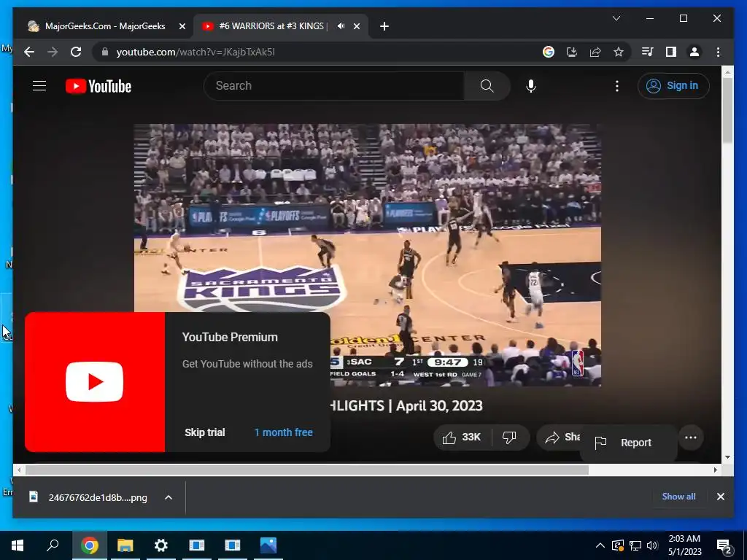Open the media controls toolbar icon
747x560 pixels.
pyautogui.click(x=648, y=52)
